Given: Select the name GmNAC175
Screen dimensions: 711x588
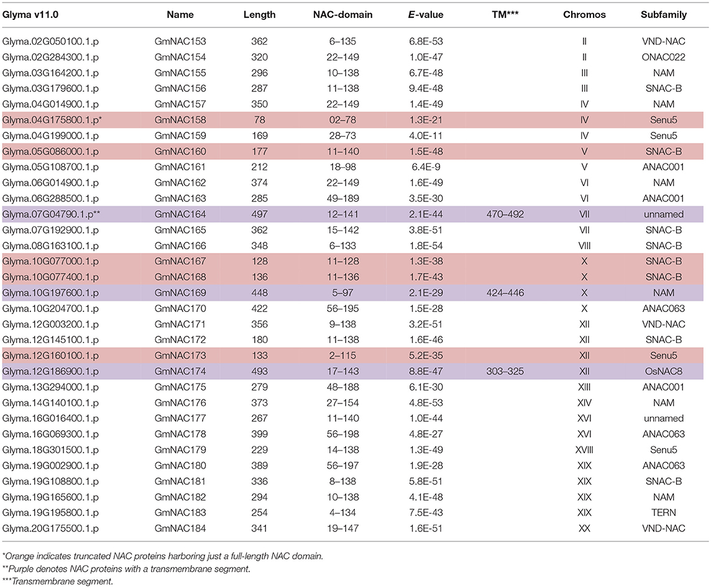Looking at the screenshot, I should 180,387.
